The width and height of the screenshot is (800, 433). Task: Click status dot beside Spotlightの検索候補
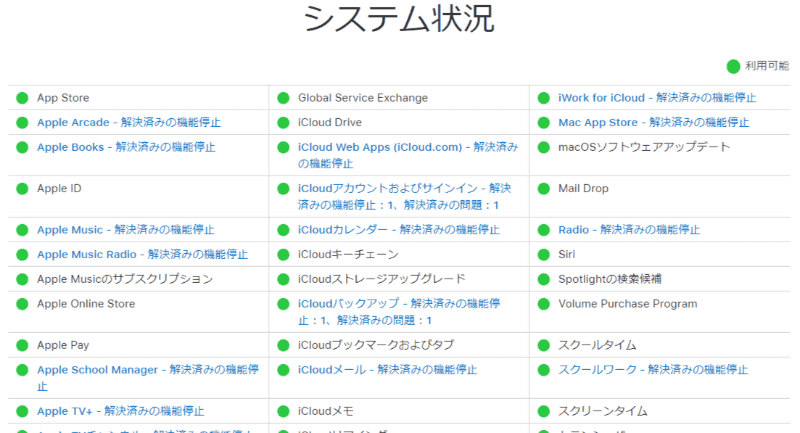(544, 279)
